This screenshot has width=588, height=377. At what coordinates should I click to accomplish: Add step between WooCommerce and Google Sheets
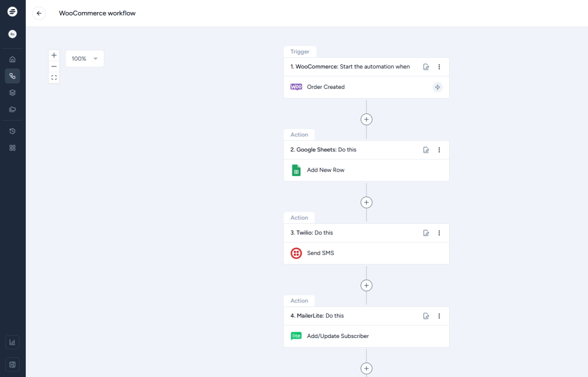[366, 119]
